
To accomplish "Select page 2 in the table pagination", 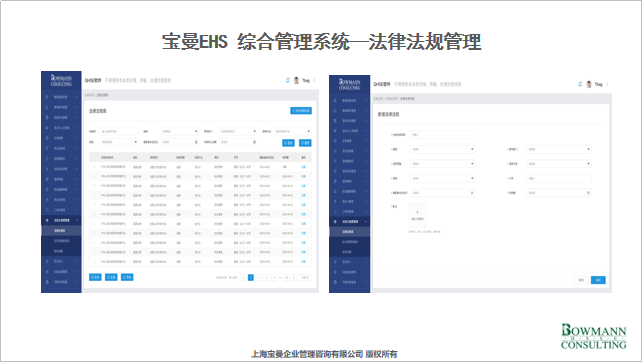I will (258, 278).
